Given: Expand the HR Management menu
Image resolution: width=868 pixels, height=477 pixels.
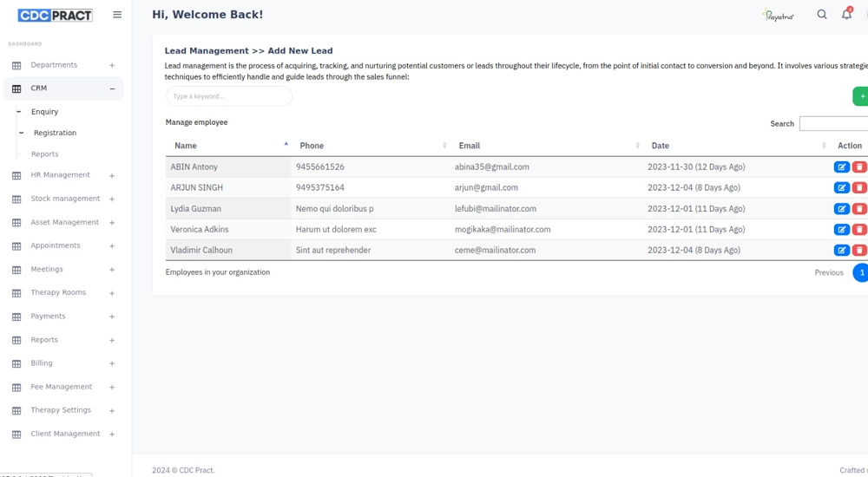Looking at the screenshot, I should click(x=112, y=175).
